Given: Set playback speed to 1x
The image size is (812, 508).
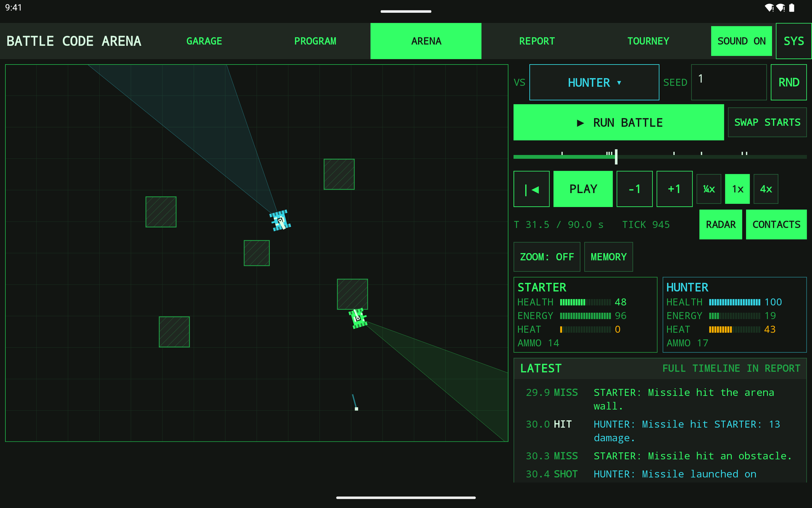Looking at the screenshot, I should (x=737, y=189).
